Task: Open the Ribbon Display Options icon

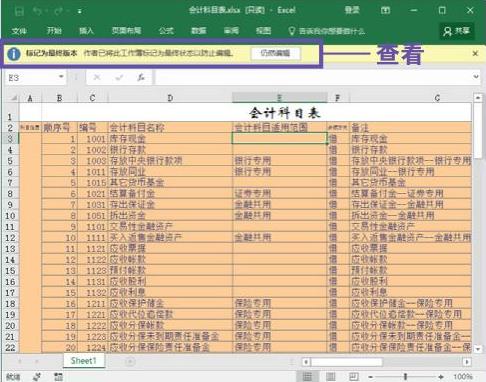Action: [x=385, y=10]
